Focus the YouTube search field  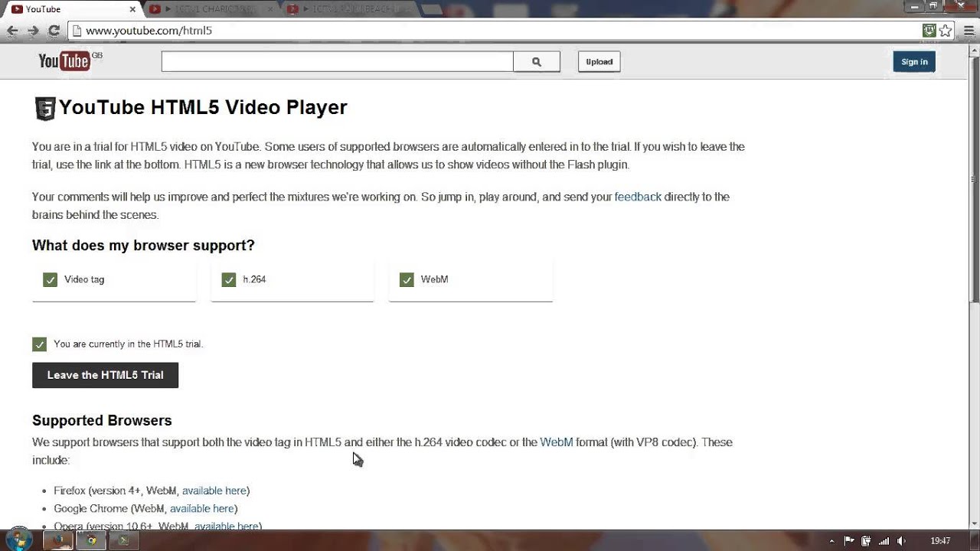(x=337, y=62)
